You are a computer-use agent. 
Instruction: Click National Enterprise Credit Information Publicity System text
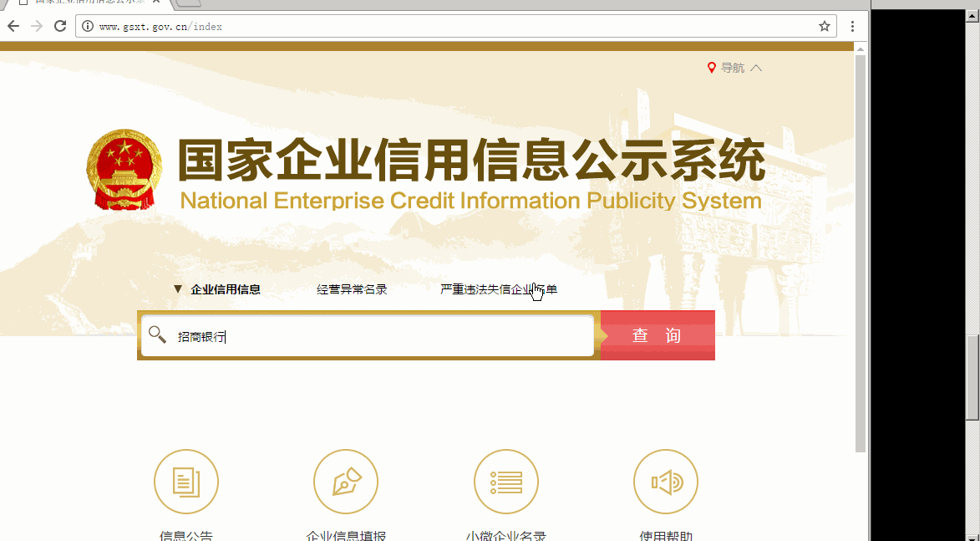pos(470,201)
